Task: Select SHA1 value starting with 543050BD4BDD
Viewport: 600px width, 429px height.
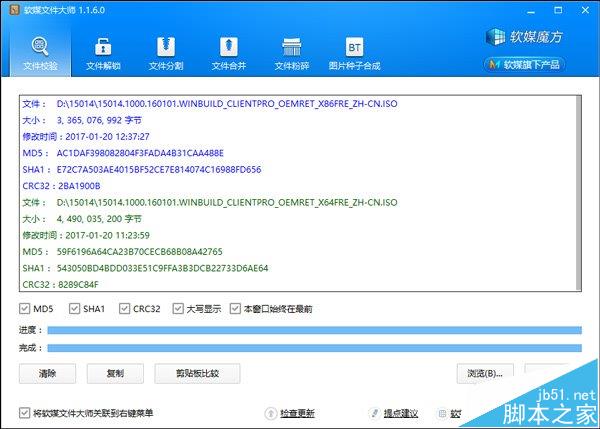Action: 162,268
